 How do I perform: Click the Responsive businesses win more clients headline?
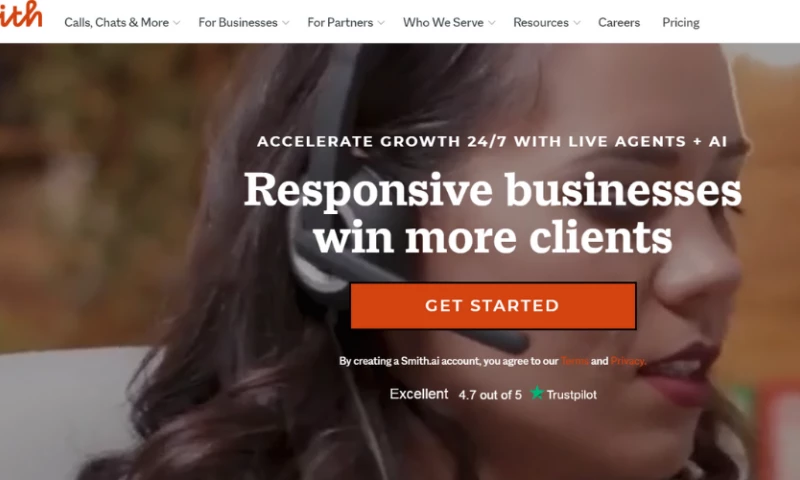click(x=493, y=213)
